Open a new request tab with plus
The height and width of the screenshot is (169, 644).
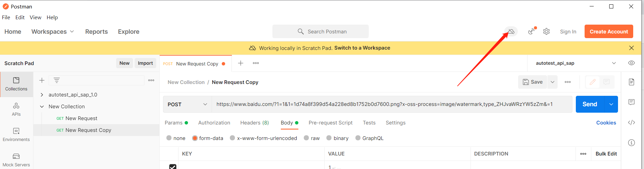tap(241, 63)
